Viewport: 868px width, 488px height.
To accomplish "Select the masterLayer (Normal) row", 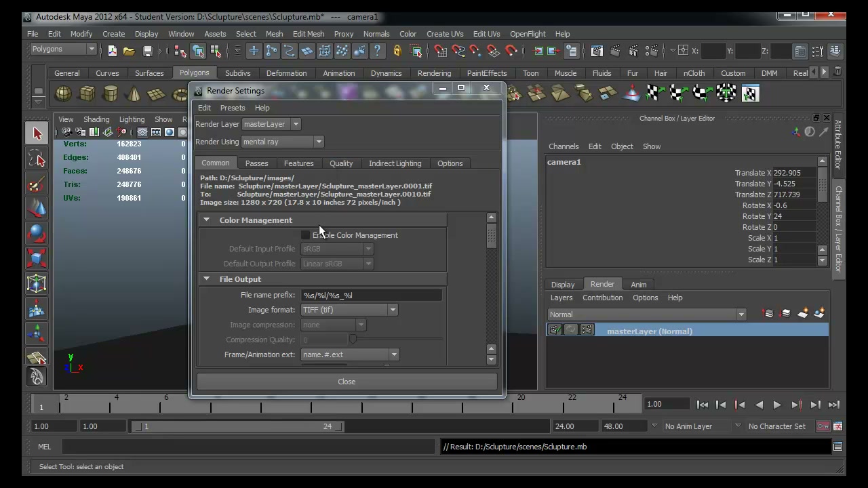I will click(x=688, y=331).
